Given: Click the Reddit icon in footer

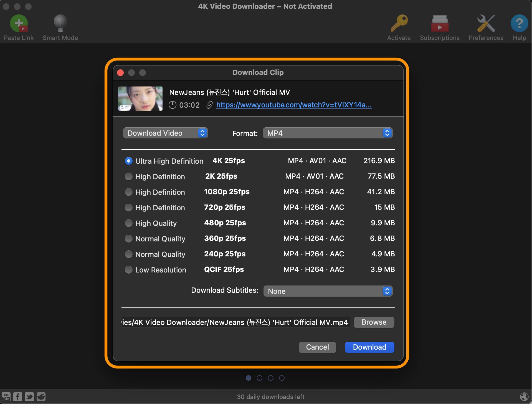Looking at the screenshot, I should click(x=41, y=397).
